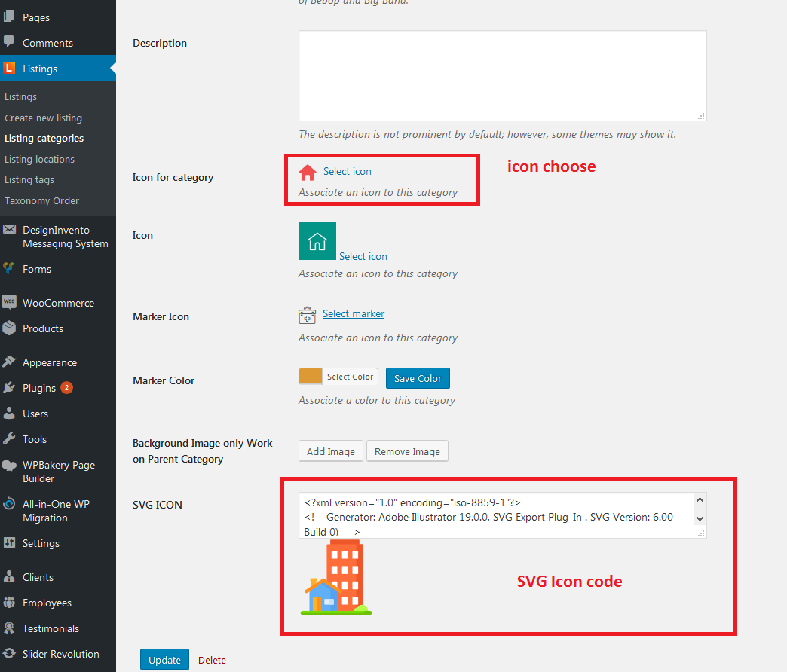Screen dimensions: 787x672
Task: Click the red house category icon
Action: [x=308, y=173]
